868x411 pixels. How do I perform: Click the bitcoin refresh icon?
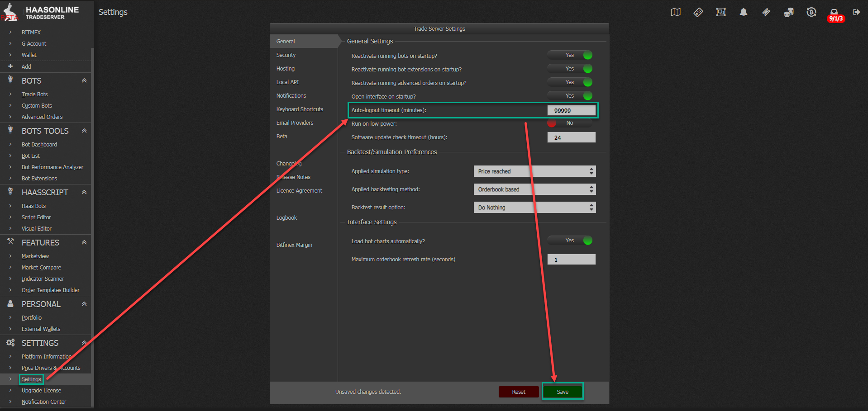pos(811,12)
